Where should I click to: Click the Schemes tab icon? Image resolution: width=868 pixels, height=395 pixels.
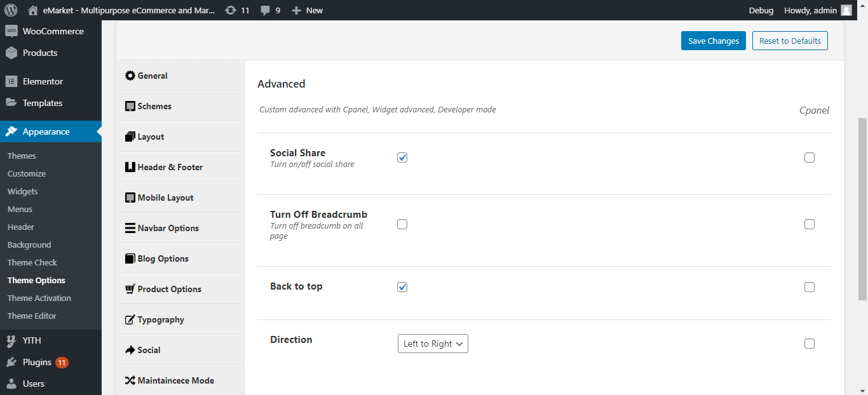(x=130, y=106)
